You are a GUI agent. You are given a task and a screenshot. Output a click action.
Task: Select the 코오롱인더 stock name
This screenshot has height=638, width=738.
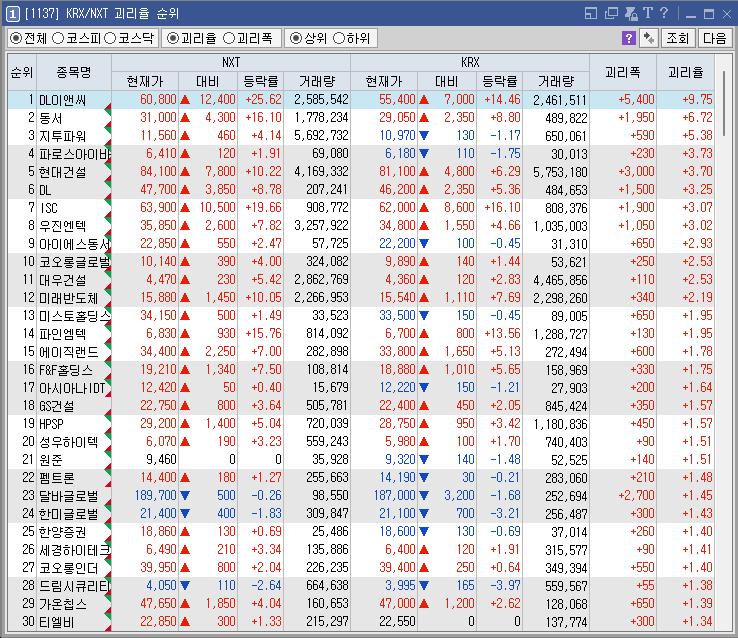tap(68, 568)
